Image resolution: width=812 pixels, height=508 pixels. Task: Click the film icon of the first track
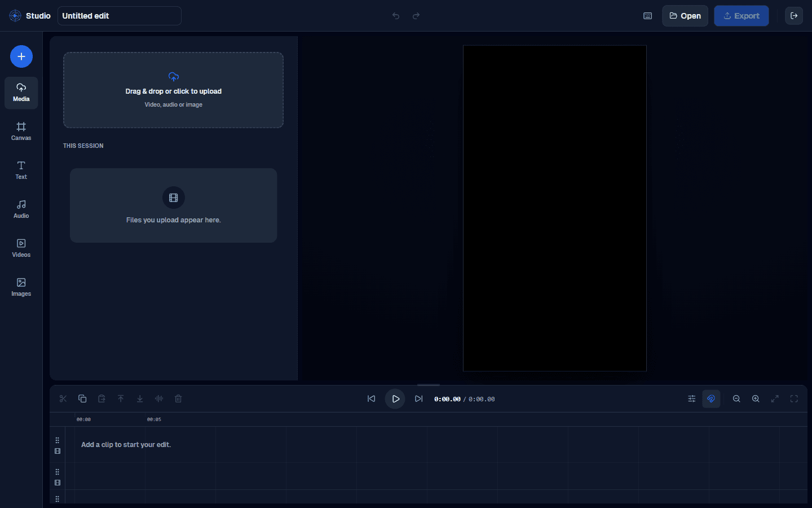click(x=58, y=451)
